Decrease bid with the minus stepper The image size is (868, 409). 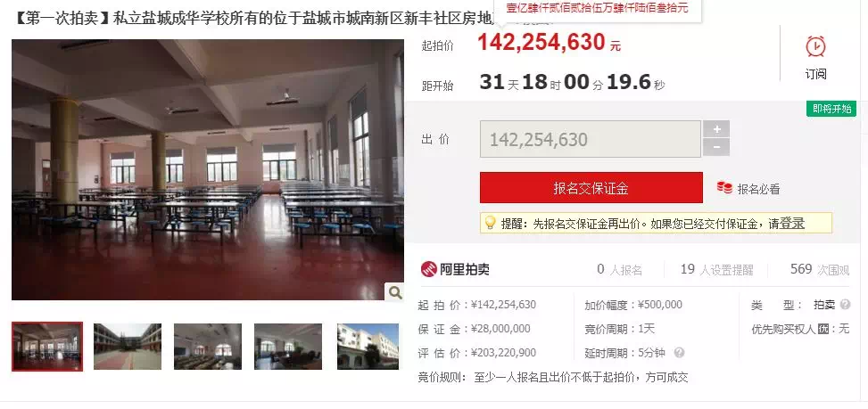click(x=716, y=148)
